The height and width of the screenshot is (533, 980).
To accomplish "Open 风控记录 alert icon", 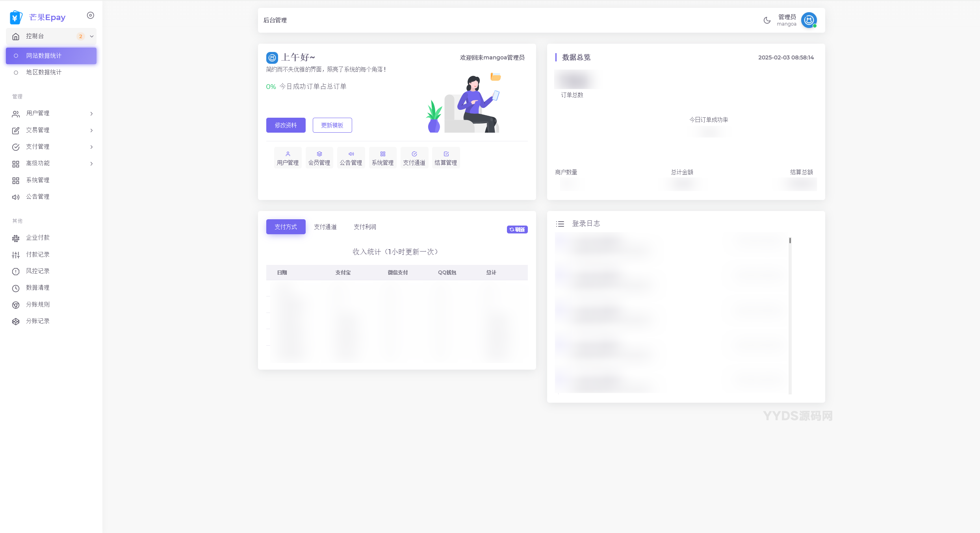I will (x=16, y=272).
